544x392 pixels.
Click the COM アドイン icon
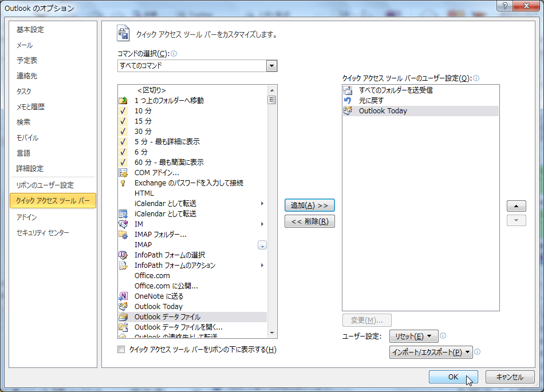(123, 173)
